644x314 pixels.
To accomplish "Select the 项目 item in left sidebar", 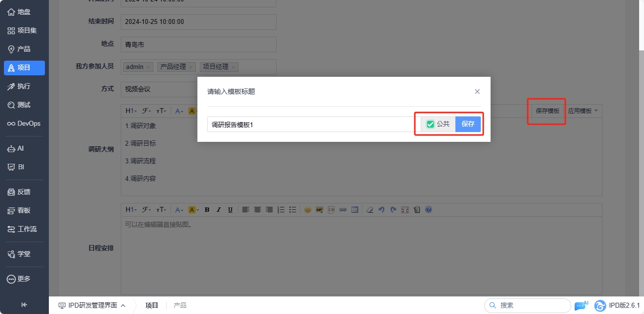I will pos(24,68).
